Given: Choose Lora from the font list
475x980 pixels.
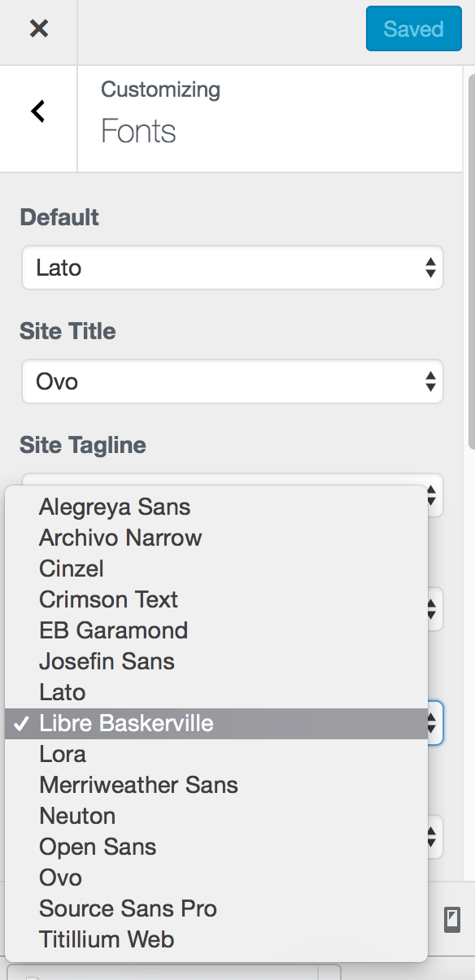Looking at the screenshot, I should [x=216, y=754].
